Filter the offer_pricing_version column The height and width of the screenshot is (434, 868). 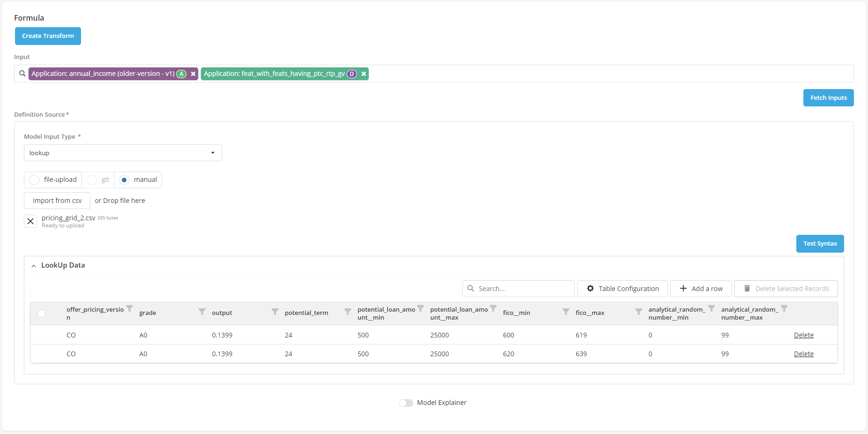click(130, 308)
